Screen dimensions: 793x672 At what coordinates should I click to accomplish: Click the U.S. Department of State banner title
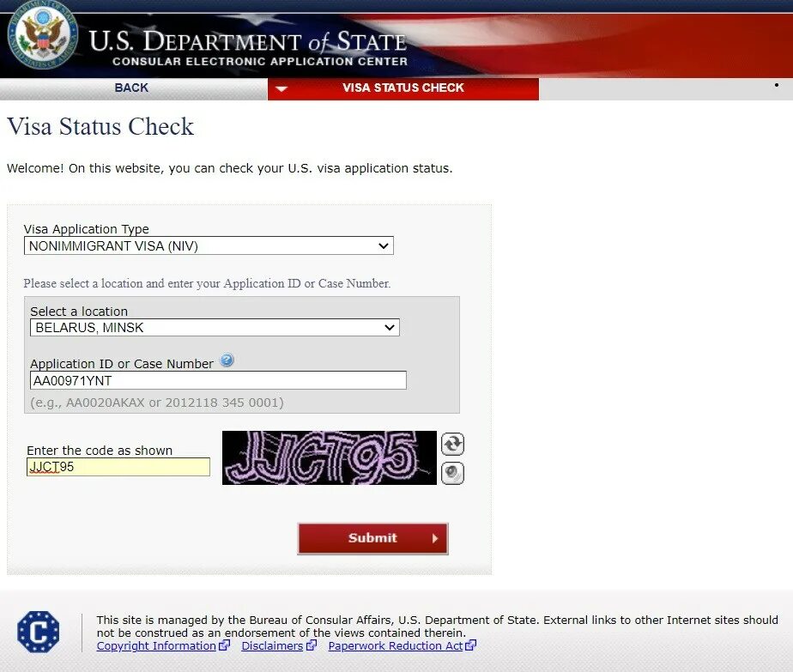[248, 41]
